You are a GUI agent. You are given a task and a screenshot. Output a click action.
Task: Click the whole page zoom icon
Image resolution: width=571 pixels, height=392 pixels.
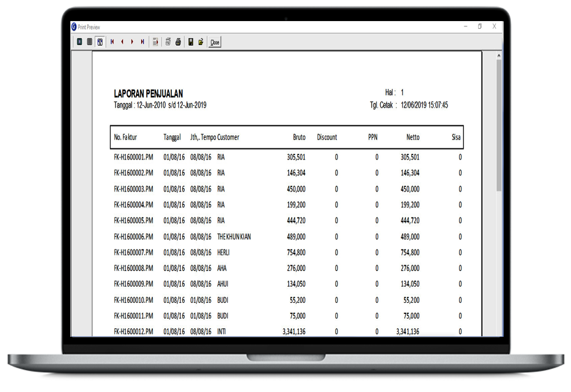[x=79, y=42]
